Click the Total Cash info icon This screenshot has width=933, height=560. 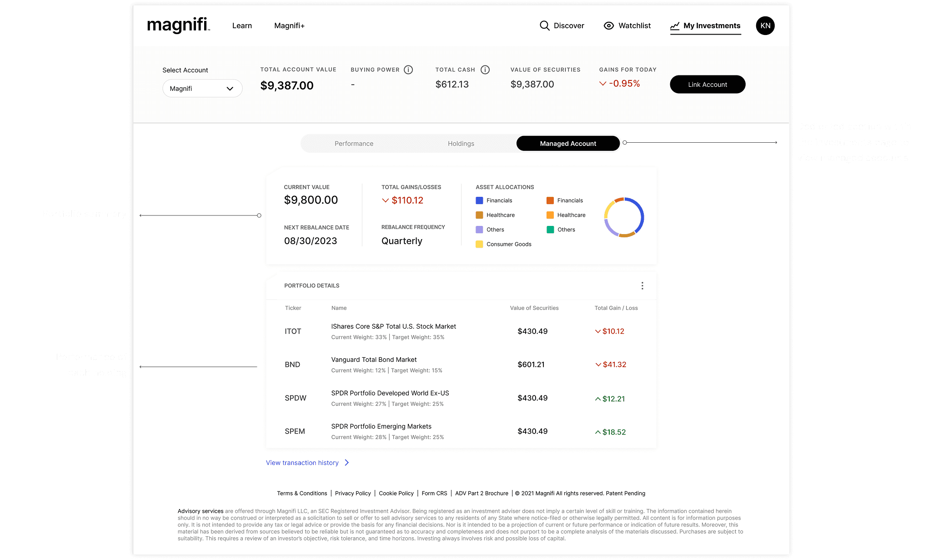[485, 70]
